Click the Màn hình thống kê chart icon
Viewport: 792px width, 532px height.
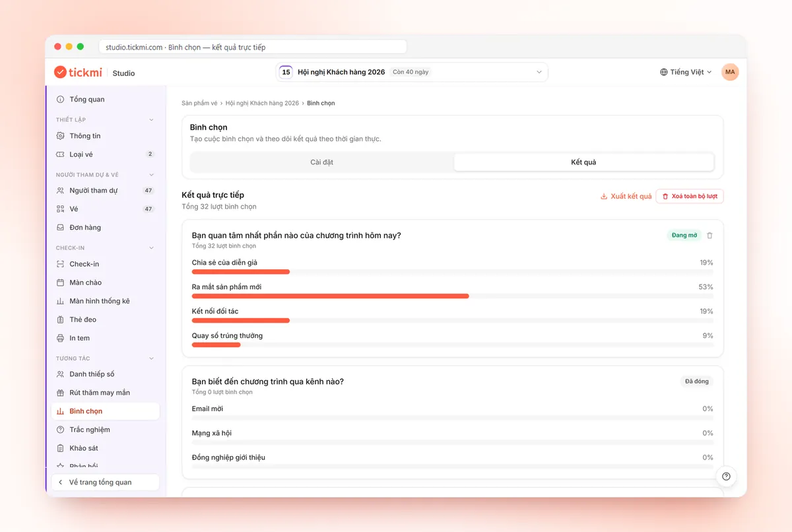click(x=61, y=301)
